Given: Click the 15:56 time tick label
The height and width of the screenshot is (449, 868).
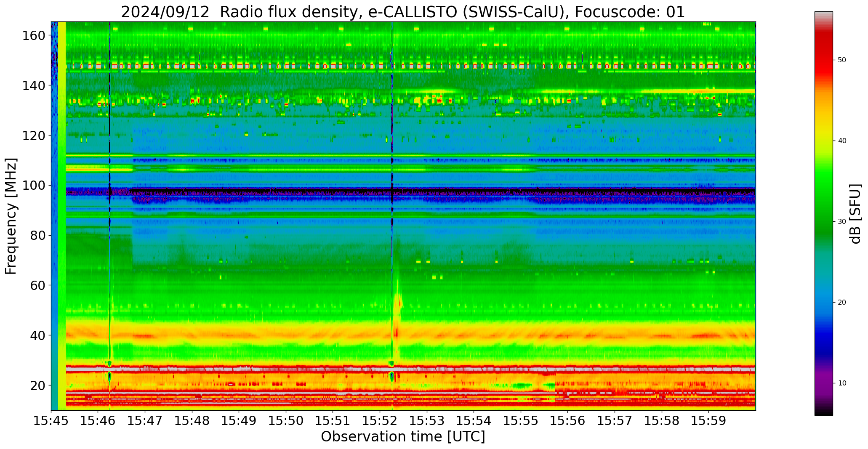Looking at the screenshot, I should coord(567,421).
